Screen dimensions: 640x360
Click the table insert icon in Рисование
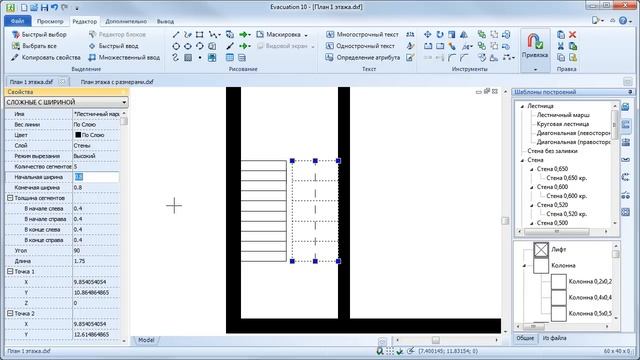[230, 58]
